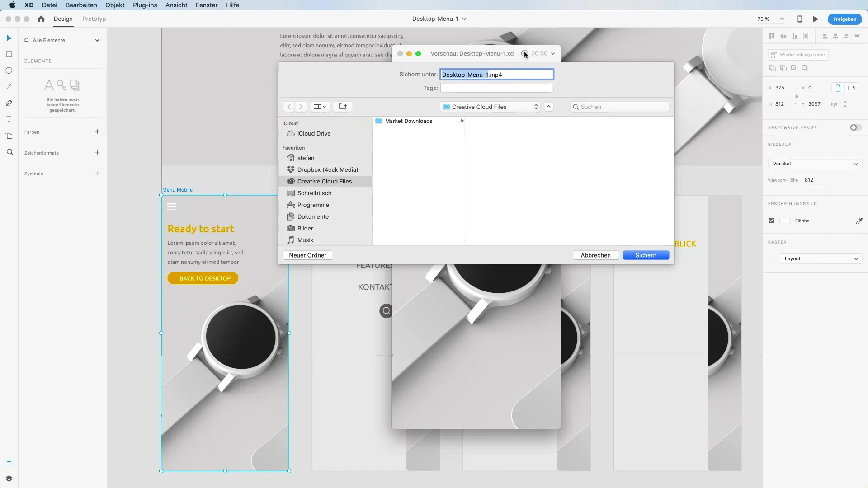Open the Layers panel icon
Screen dimensions: 868x488
[x=9, y=479]
